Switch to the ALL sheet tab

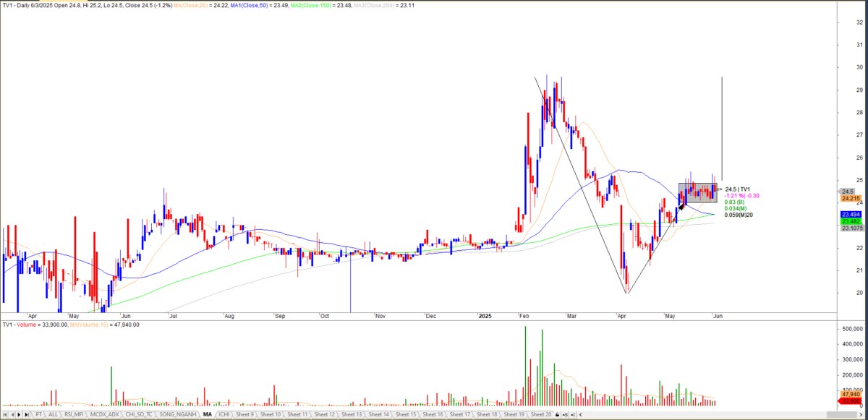(x=54, y=414)
